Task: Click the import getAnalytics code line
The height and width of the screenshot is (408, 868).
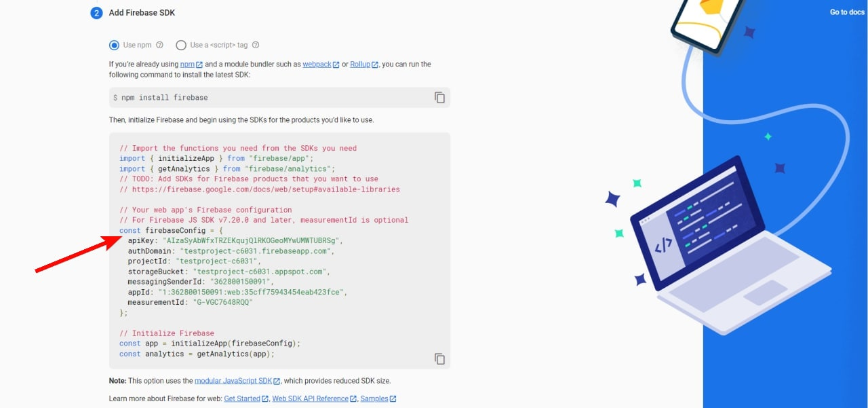Action: click(227, 168)
